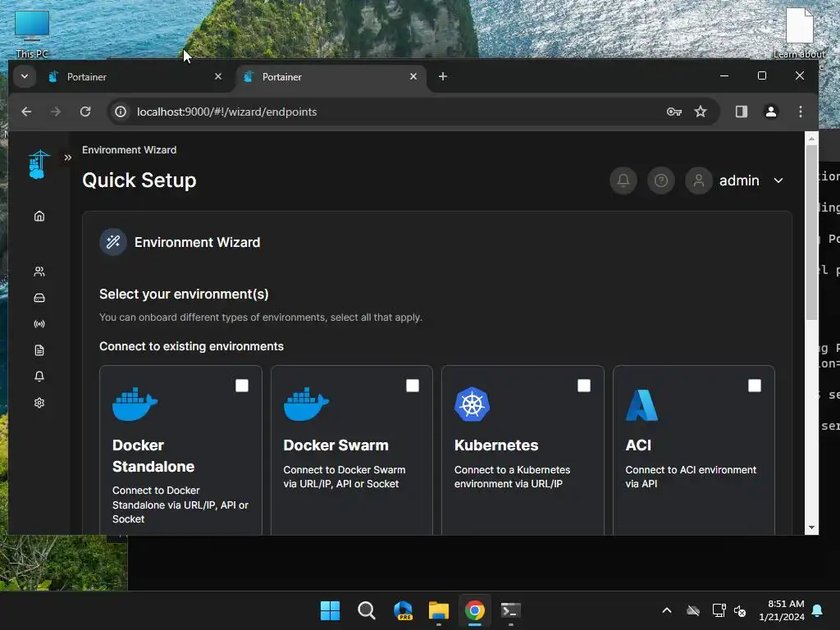This screenshot has width=840, height=630.
Task: Click the admin user avatar icon
Action: pos(699,180)
